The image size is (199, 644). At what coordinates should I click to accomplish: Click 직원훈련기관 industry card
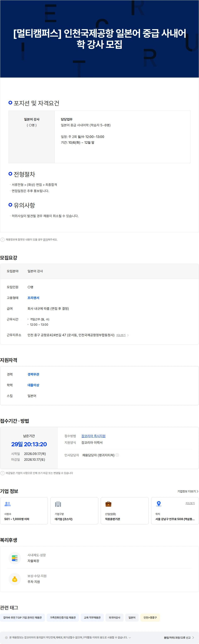pos(125,511)
